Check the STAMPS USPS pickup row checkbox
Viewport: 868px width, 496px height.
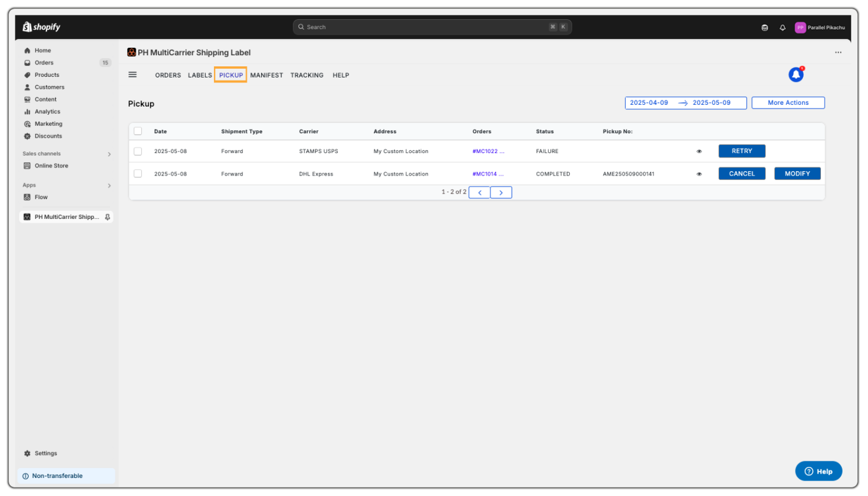tap(138, 151)
